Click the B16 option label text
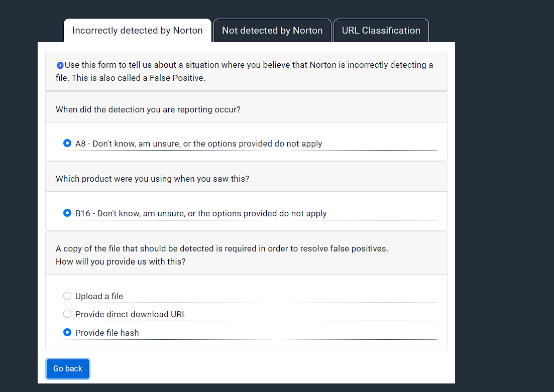This screenshot has width=554, height=392. (x=201, y=213)
